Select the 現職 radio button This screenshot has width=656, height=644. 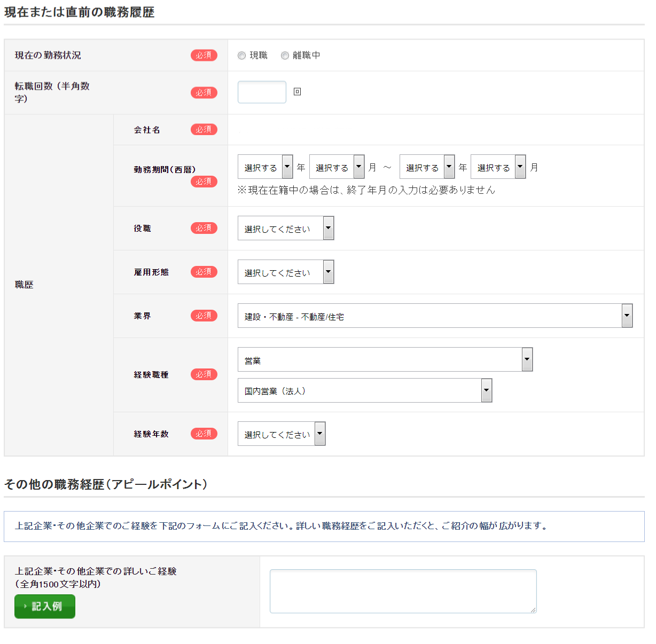click(241, 56)
